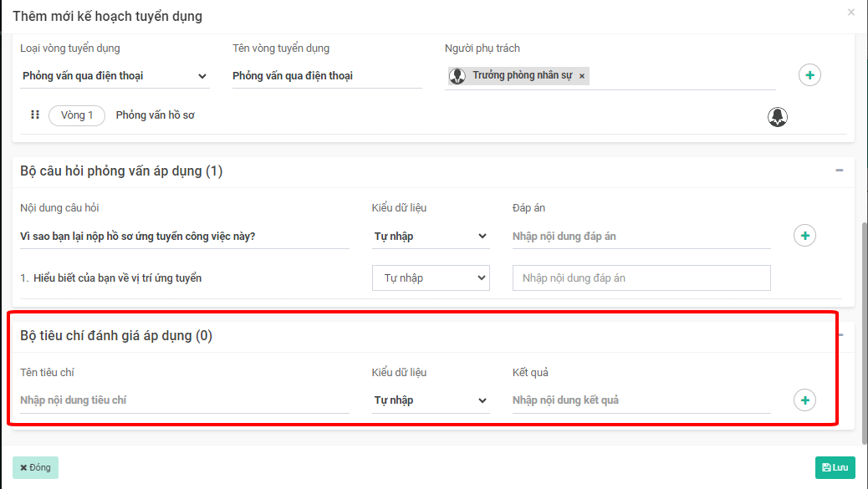Open Kiểu dữ liệu dropdown for evaluation criterion
Image resolution: width=868 pixels, height=489 pixels.
tap(431, 400)
